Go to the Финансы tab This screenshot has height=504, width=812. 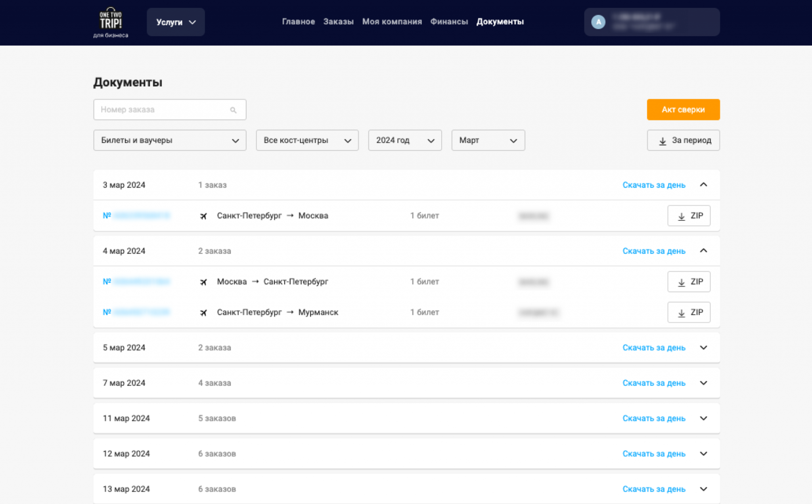click(449, 22)
